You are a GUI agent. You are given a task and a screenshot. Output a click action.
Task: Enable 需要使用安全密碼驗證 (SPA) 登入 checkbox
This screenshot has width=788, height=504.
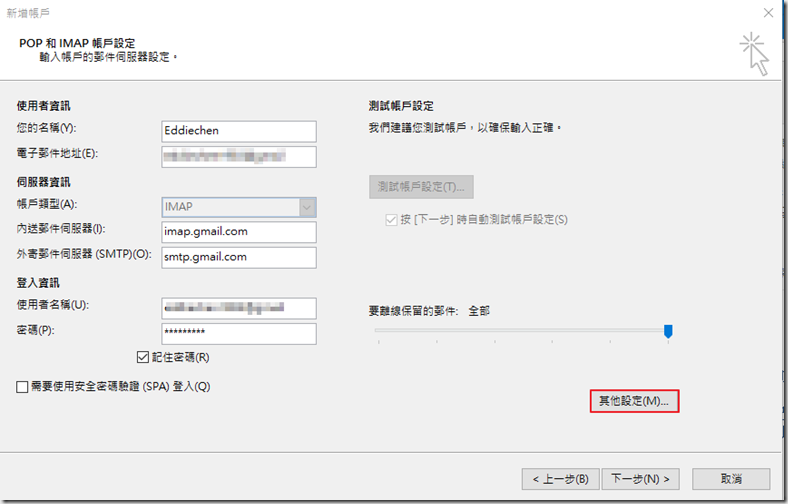pos(22,386)
